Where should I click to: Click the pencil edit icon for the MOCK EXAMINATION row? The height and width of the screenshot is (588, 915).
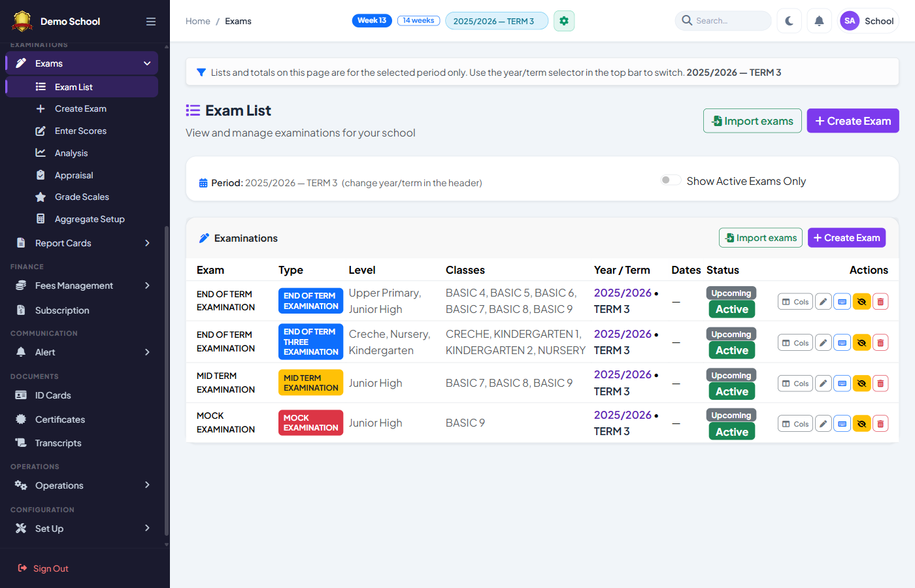(823, 424)
